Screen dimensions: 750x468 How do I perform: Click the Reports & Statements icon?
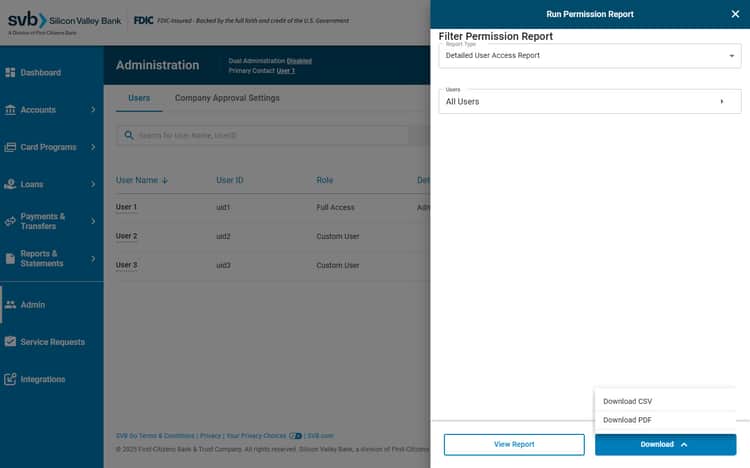point(10,258)
